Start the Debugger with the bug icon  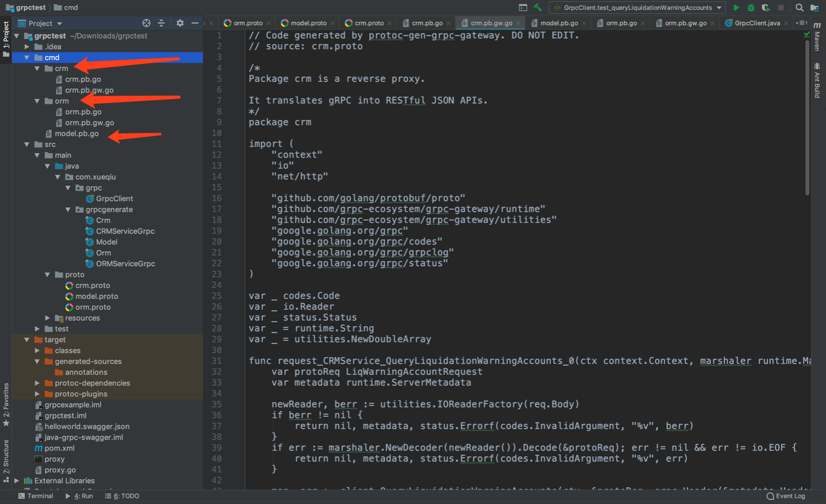tap(751, 7)
